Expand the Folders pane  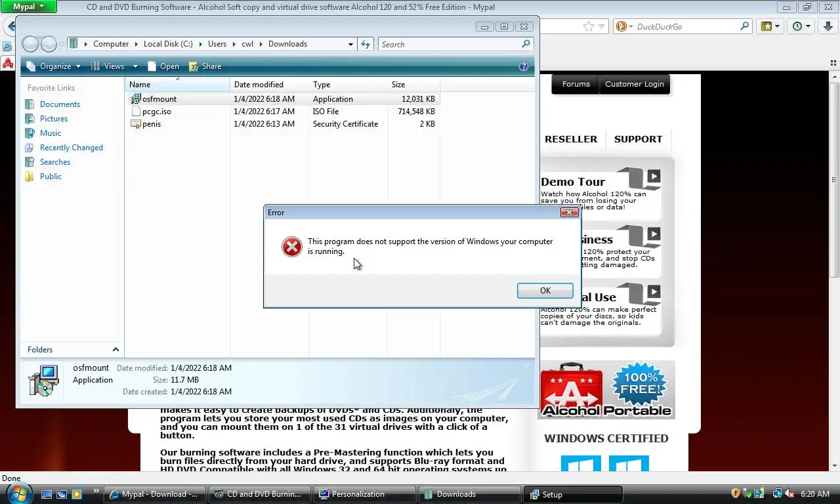(x=115, y=350)
